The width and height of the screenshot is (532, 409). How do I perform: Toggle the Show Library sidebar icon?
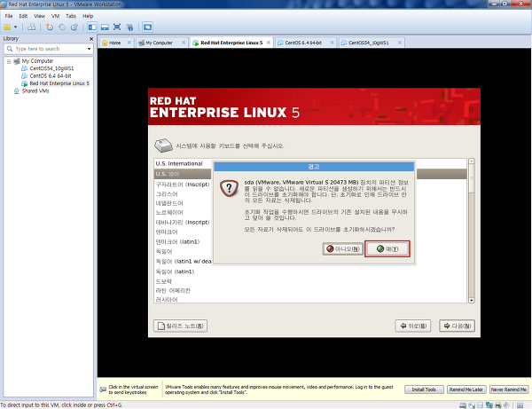[92, 27]
